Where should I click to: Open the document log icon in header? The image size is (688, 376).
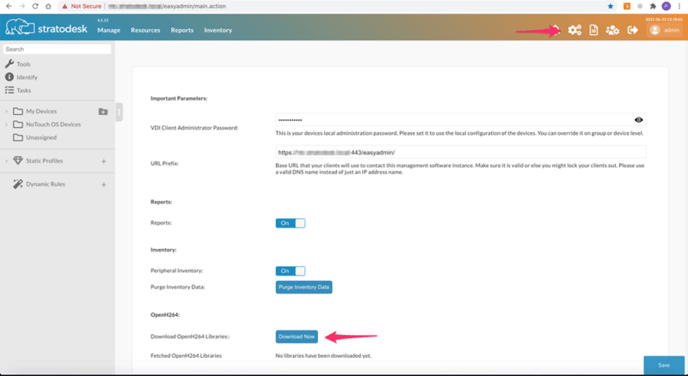[x=594, y=30]
